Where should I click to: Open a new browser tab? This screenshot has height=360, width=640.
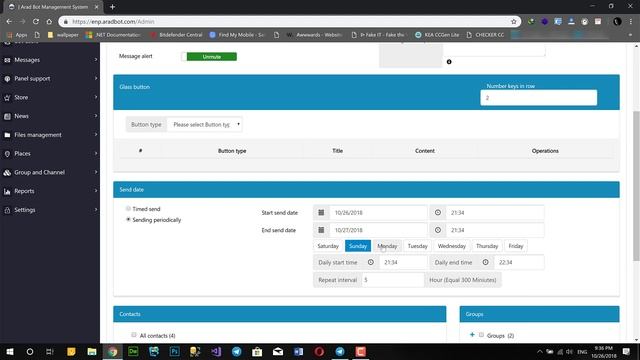112,7
